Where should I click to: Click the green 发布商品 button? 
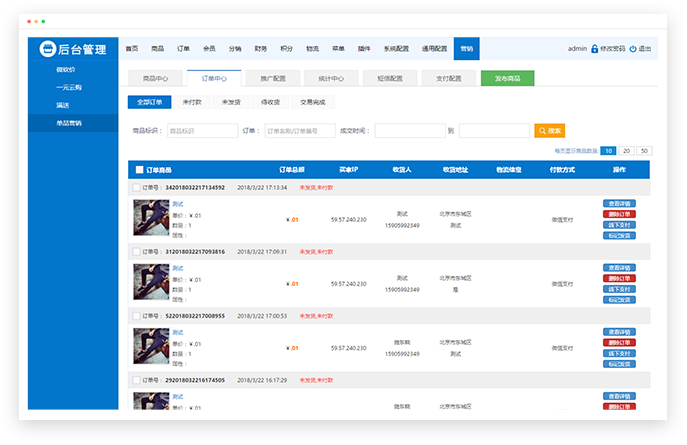pyautogui.click(x=507, y=78)
